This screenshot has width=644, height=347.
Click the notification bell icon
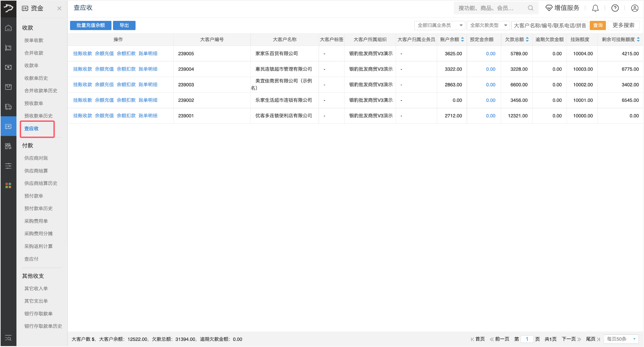pyautogui.click(x=595, y=8)
